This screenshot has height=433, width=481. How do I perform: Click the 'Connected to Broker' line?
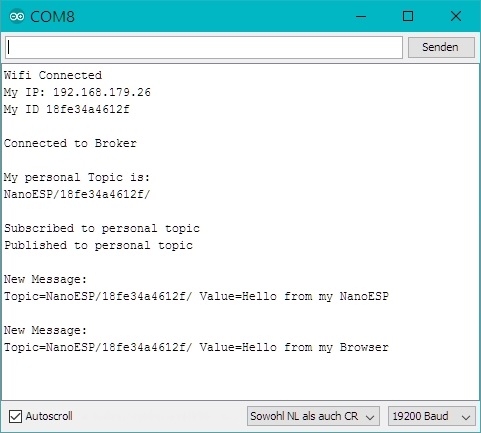tap(70, 143)
